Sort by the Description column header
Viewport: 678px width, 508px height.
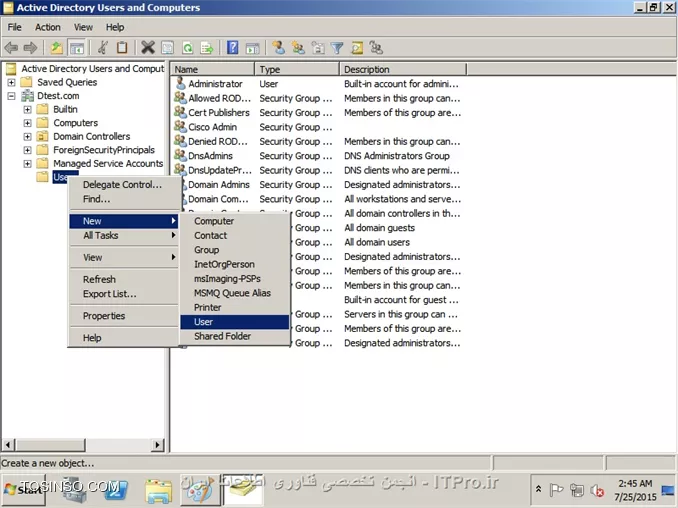pyautogui.click(x=403, y=69)
